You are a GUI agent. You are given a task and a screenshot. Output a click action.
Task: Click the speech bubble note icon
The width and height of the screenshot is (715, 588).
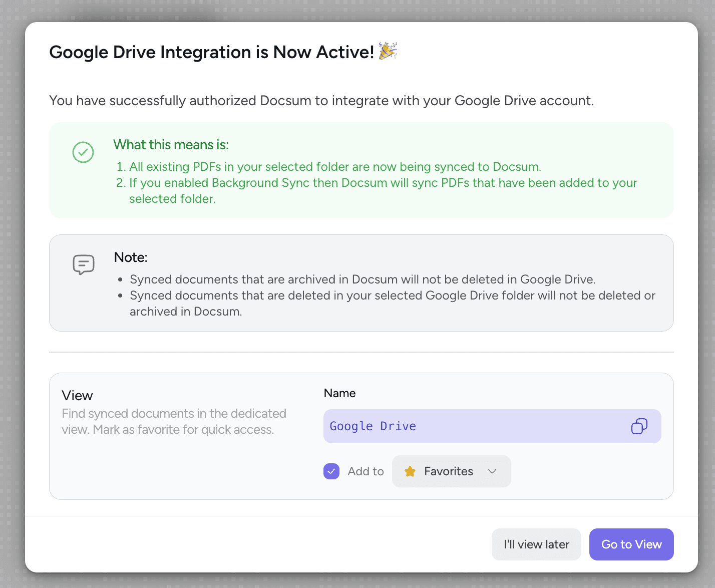(84, 264)
